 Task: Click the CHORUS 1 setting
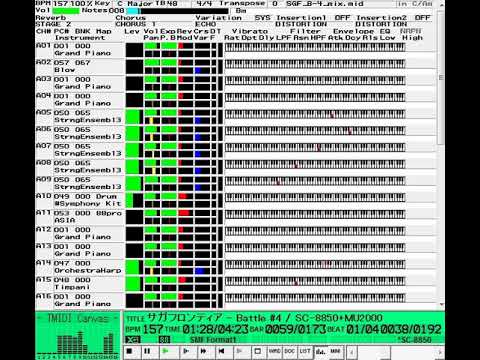click(136, 24)
